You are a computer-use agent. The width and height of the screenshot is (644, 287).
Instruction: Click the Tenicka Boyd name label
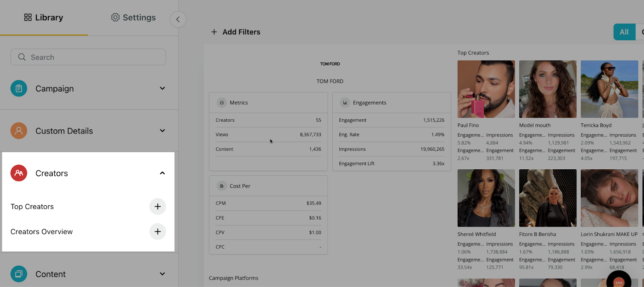click(x=596, y=125)
